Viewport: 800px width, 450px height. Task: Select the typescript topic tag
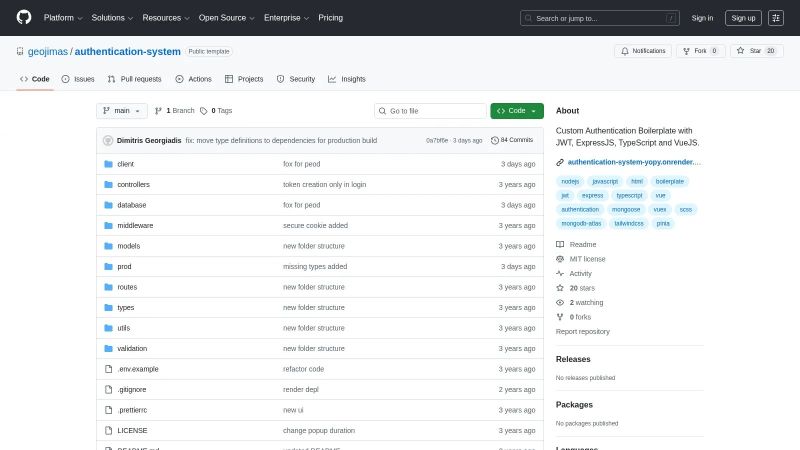(x=629, y=195)
